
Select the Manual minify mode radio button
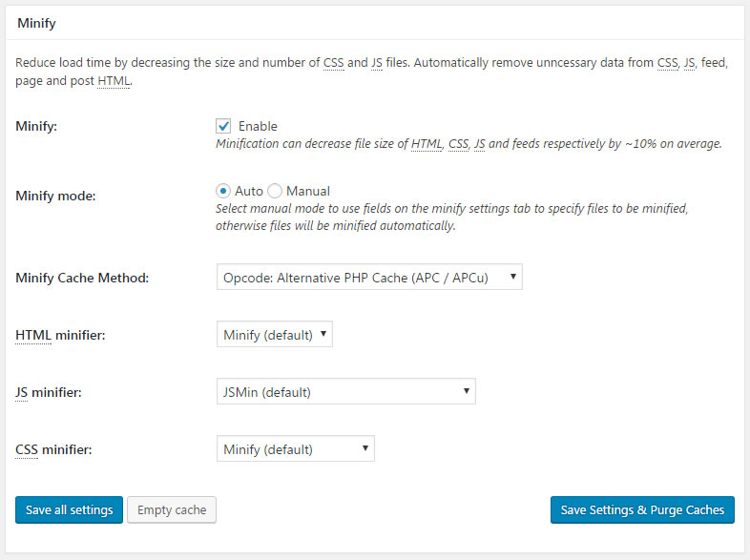(x=275, y=192)
